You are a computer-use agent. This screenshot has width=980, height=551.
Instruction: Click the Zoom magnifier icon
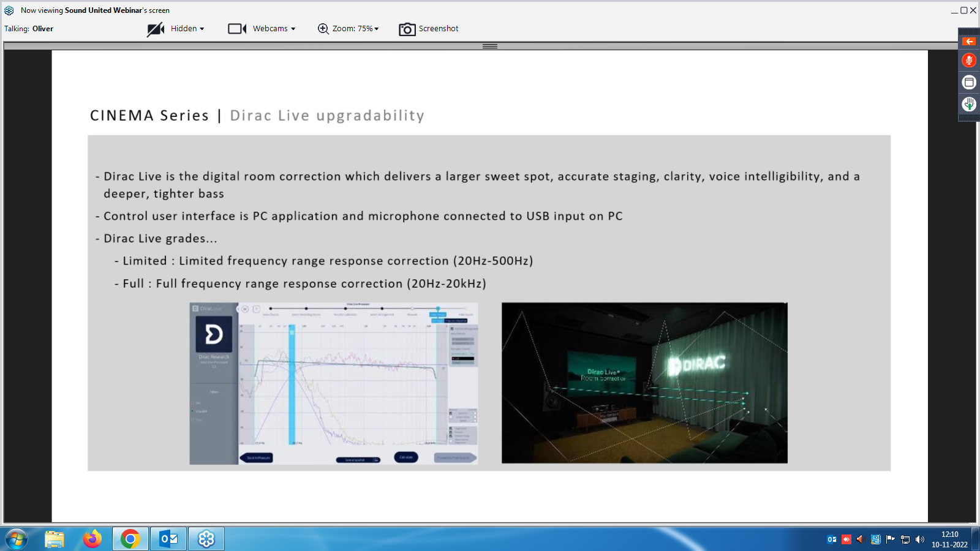[x=323, y=29]
